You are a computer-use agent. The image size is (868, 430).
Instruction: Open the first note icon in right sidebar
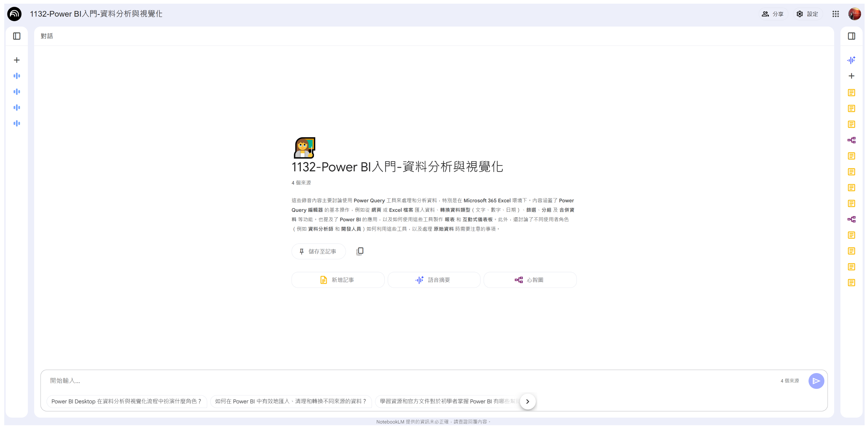851,93
